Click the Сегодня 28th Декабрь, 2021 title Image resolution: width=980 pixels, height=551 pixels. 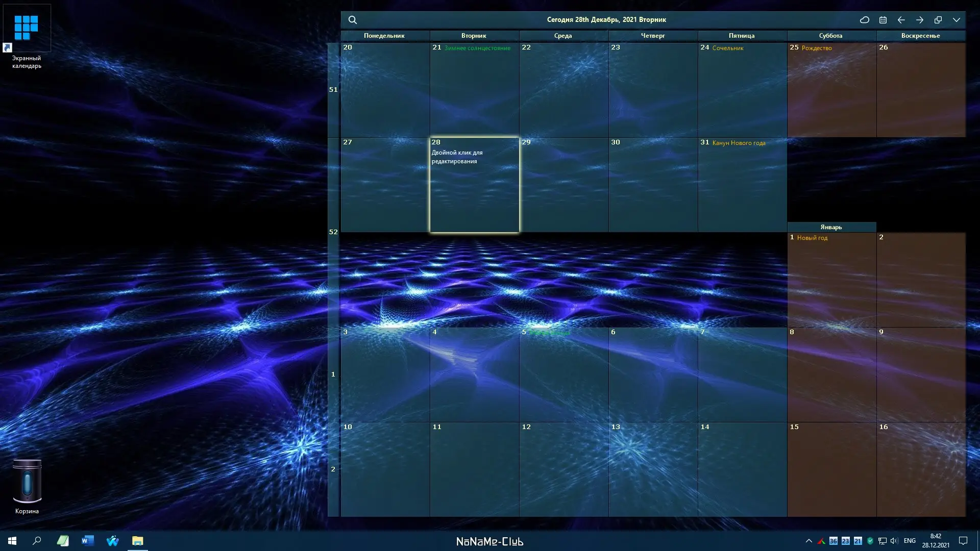point(606,20)
